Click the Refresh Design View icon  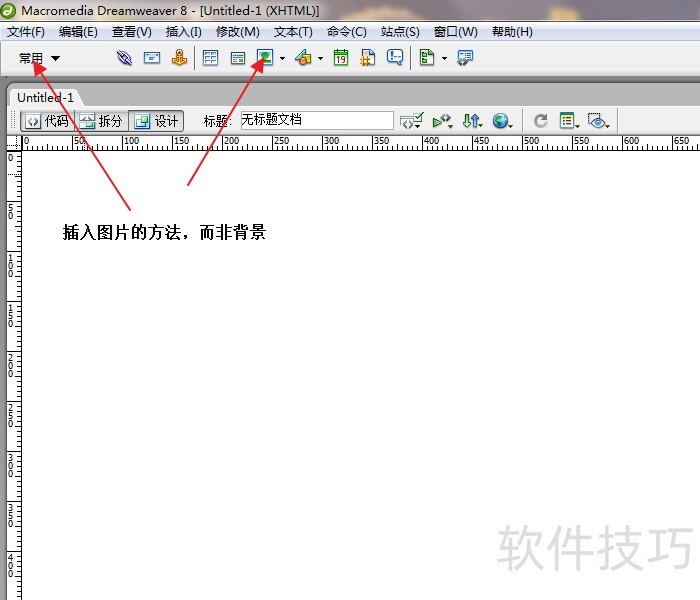[x=541, y=121]
